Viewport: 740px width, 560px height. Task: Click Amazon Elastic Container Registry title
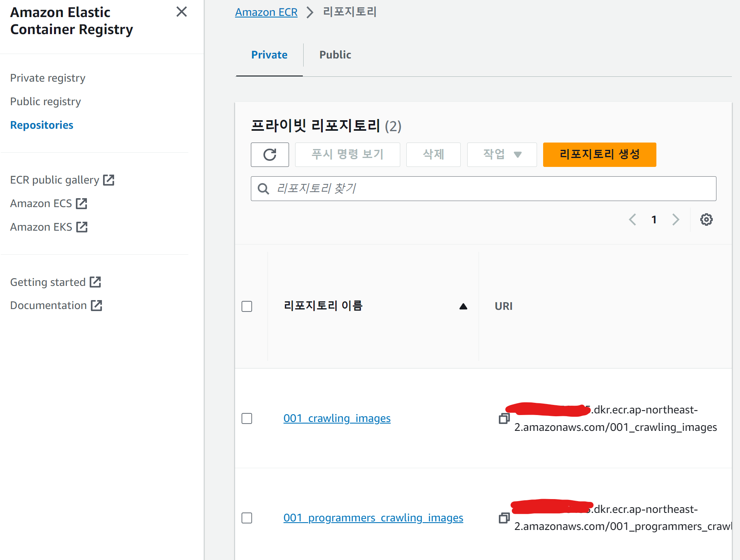tap(71, 21)
